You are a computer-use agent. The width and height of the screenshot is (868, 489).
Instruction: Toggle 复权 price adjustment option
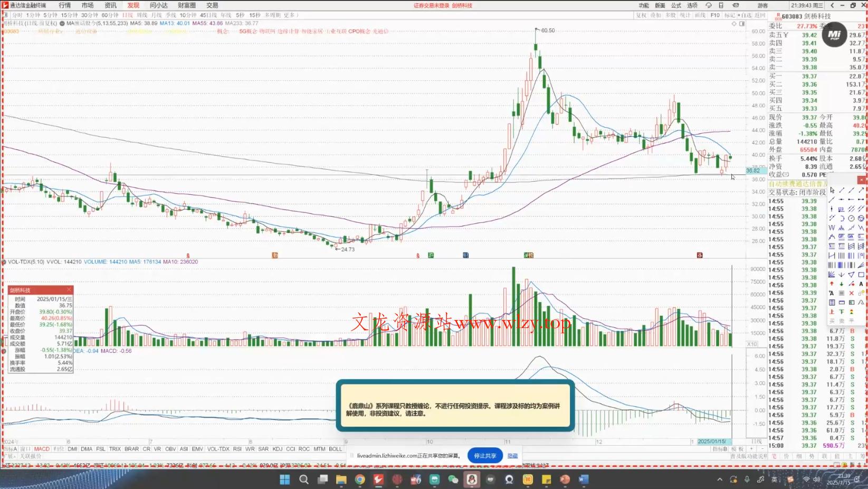(641, 15)
